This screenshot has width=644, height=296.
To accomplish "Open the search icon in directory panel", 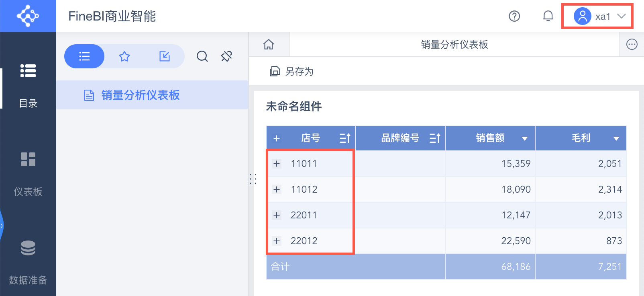I will tap(202, 56).
